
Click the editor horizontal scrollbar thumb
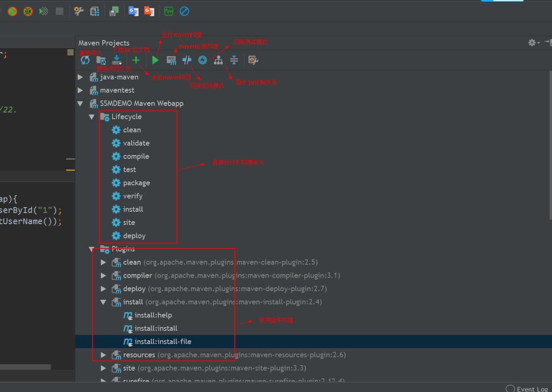point(25,367)
